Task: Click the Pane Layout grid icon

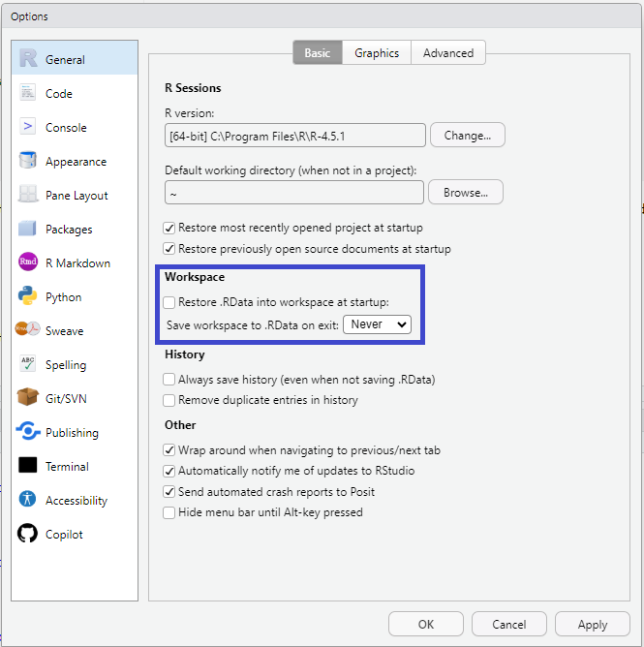Action: [28, 194]
